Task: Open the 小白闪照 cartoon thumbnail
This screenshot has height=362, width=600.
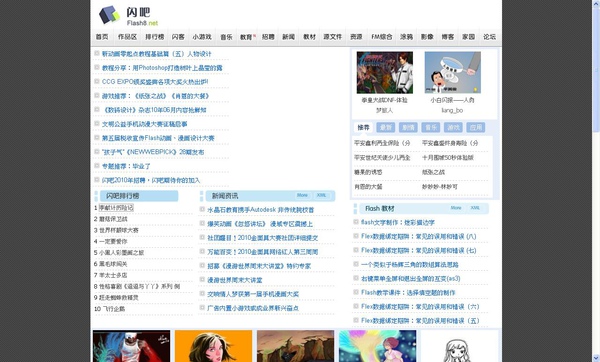Action: (x=453, y=72)
